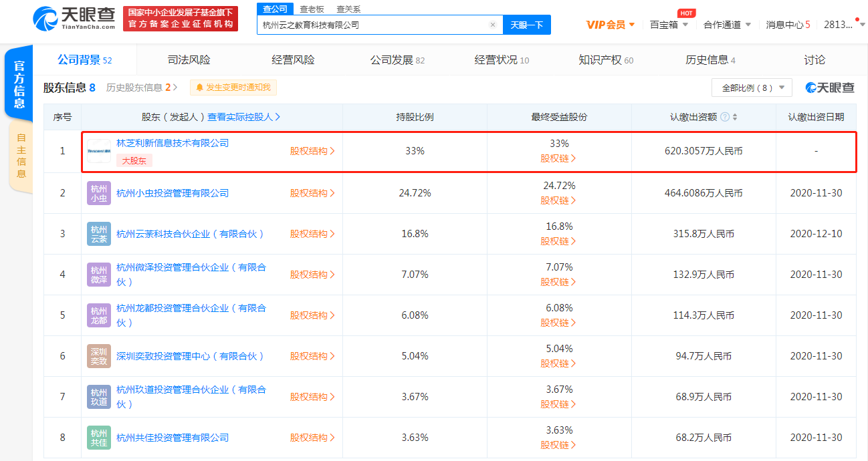Open 杭州云荼科技合伙企业 link
Image resolution: width=868 pixels, height=461 pixels.
pos(191,234)
